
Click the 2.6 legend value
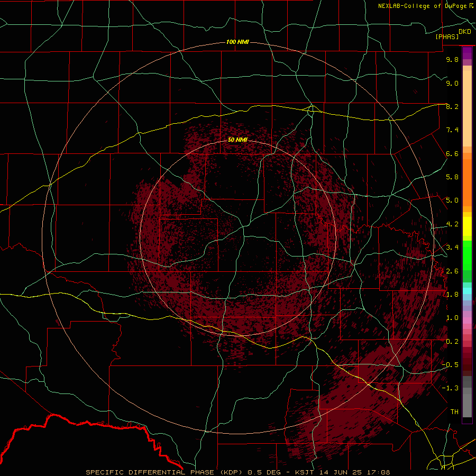[452, 271]
